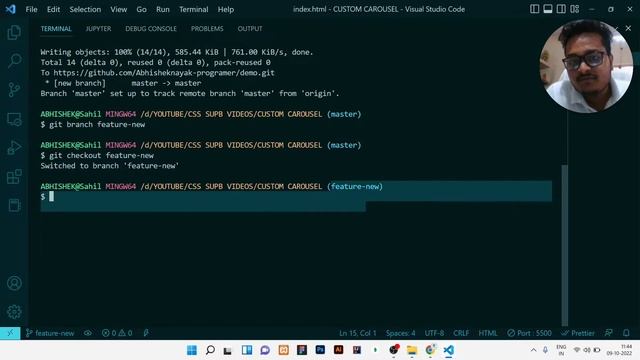
Task: Open Illustrator from the taskbar
Action: pos(338,350)
